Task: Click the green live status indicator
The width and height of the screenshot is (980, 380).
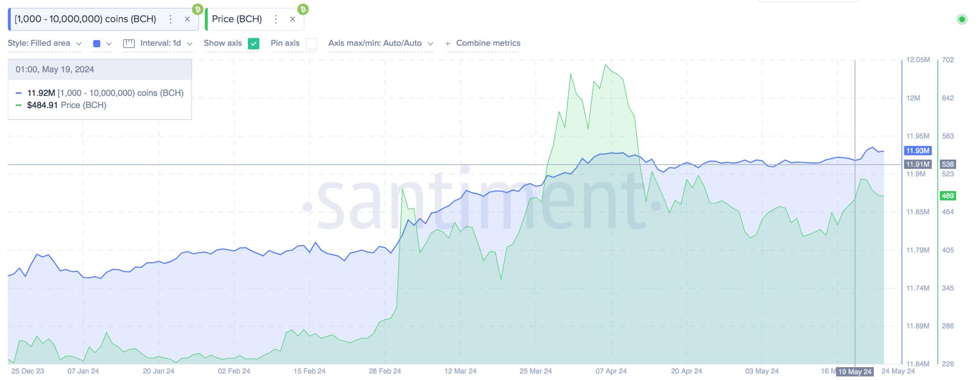Action: click(962, 19)
